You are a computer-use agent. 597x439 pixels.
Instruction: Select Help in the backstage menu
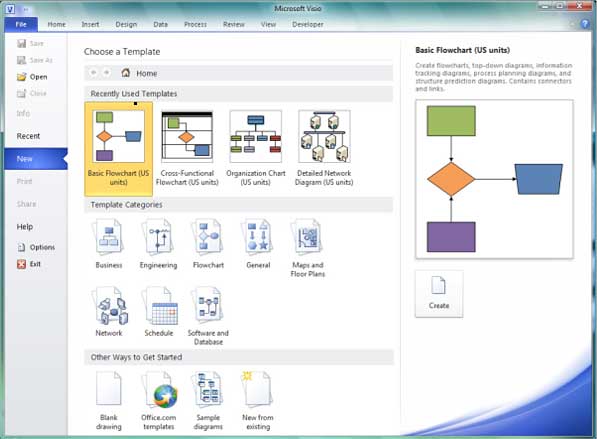pos(25,227)
